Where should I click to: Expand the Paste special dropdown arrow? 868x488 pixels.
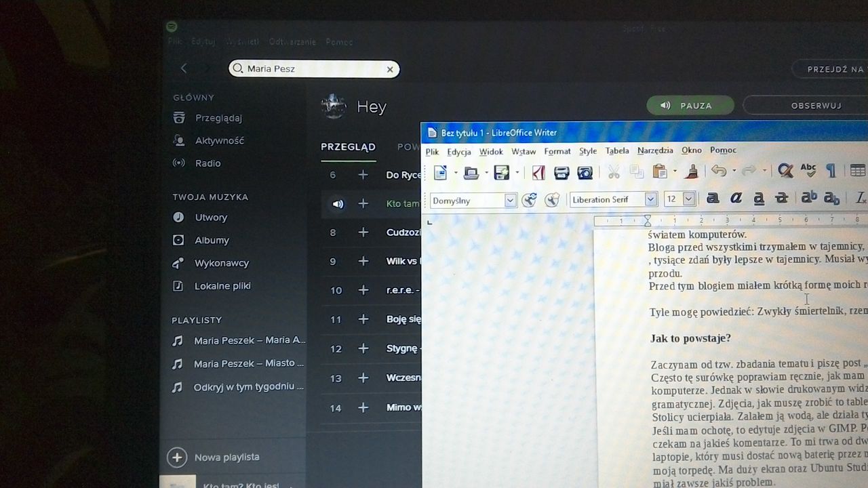tap(675, 171)
